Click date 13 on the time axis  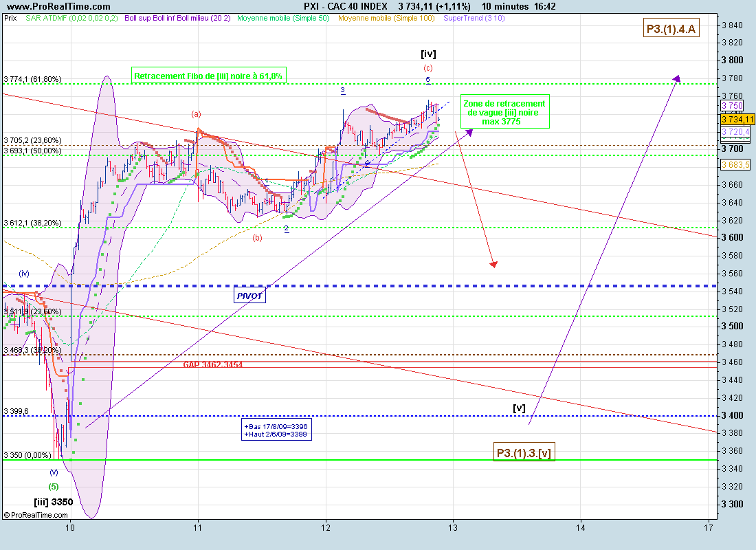coord(453,527)
